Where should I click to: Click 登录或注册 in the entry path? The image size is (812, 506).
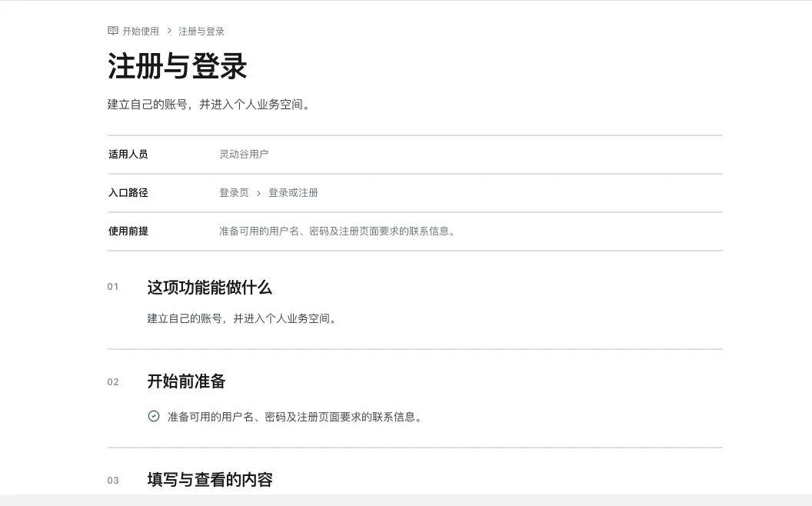click(x=293, y=193)
